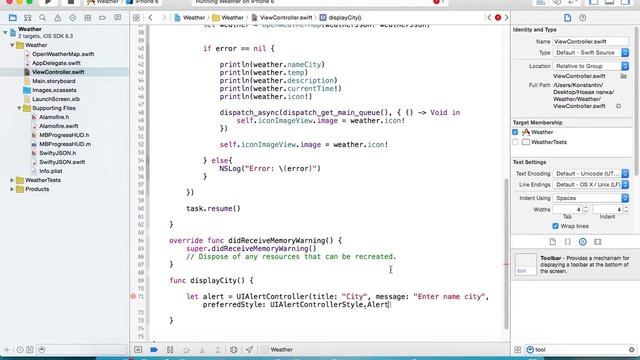Collapse the Supporting Files group
The height and width of the screenshot is (360, 640).
(19, 108)
